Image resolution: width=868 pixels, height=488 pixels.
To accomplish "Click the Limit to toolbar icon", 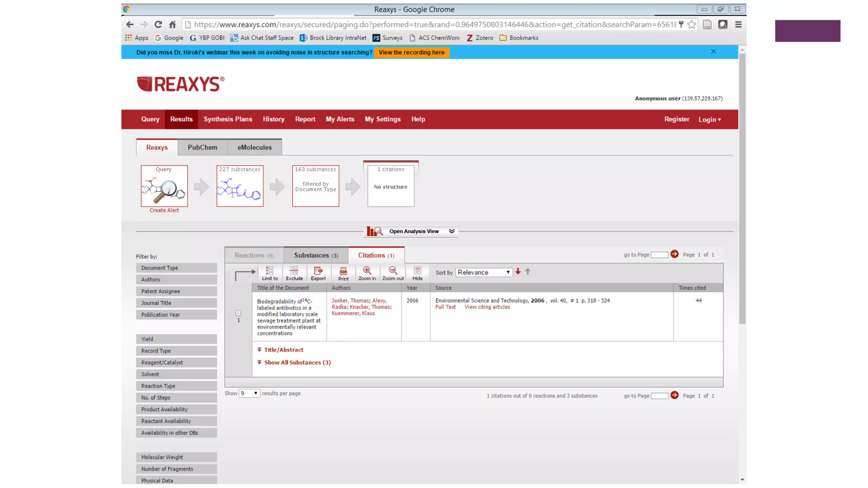I will (x=270, y=273).
